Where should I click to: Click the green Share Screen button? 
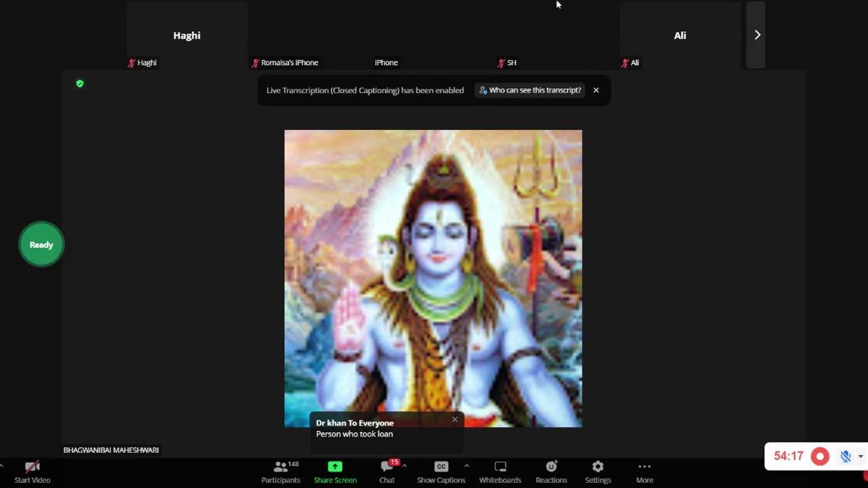coord(335,472)
